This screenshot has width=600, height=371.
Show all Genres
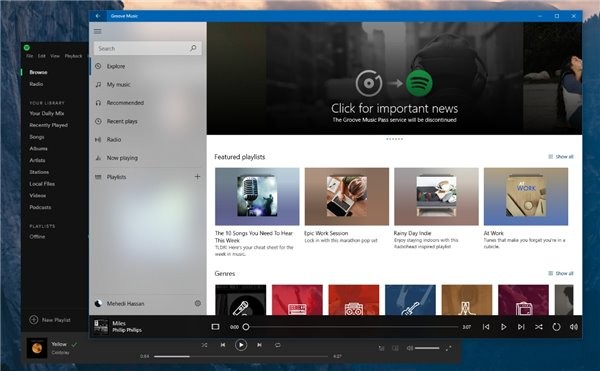(x=561, y=273)
